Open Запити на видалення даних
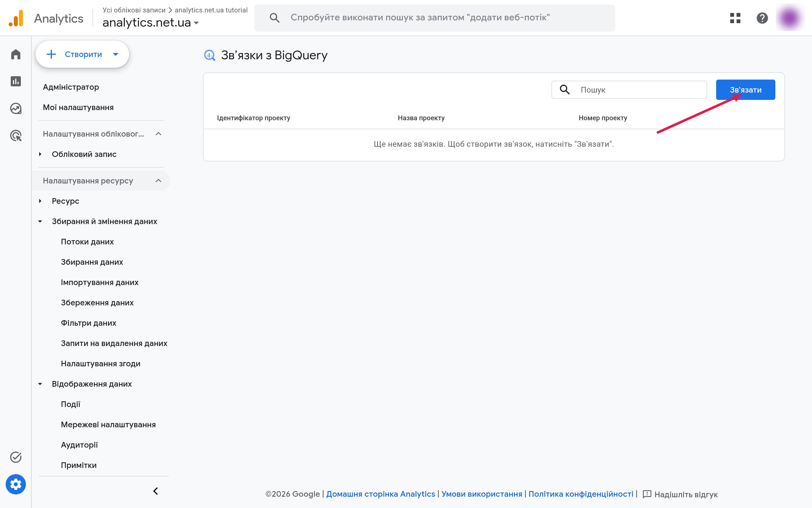 click(114, 343)
